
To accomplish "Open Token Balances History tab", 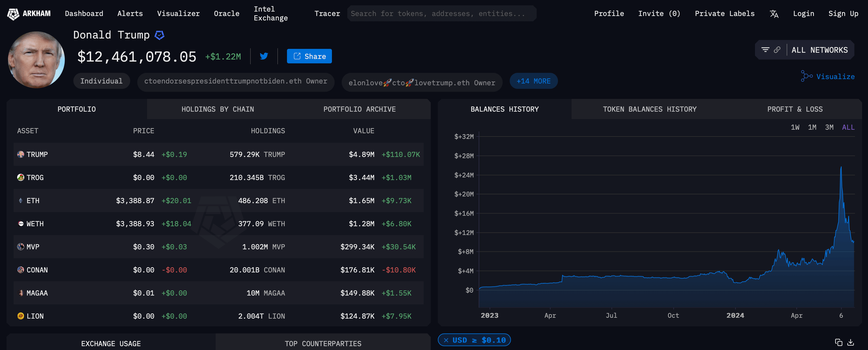I will point(649,109).
